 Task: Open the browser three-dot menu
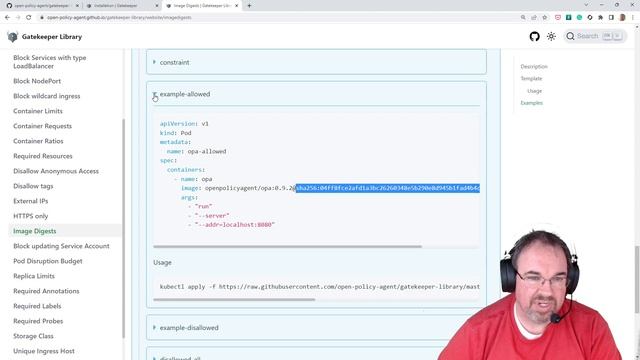633,18
